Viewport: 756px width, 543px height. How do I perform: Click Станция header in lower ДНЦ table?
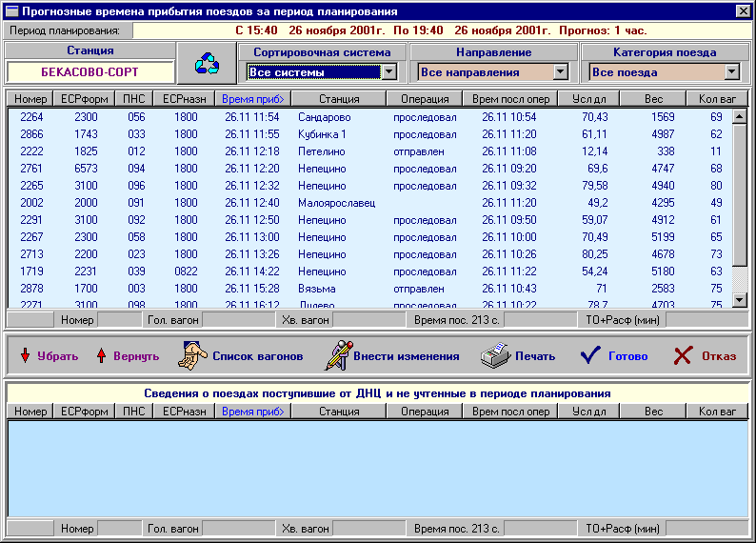(339, 412)
